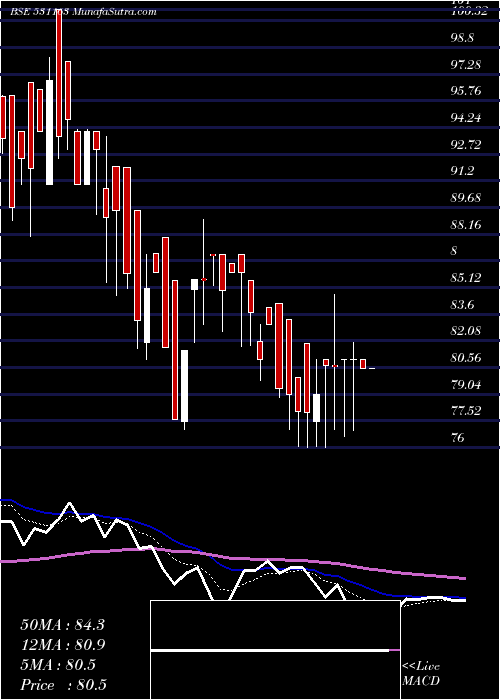The height and width of the screenshot is (700, 500).
Task: Click the Price : 80.5 label
Action: pos(63,685)
